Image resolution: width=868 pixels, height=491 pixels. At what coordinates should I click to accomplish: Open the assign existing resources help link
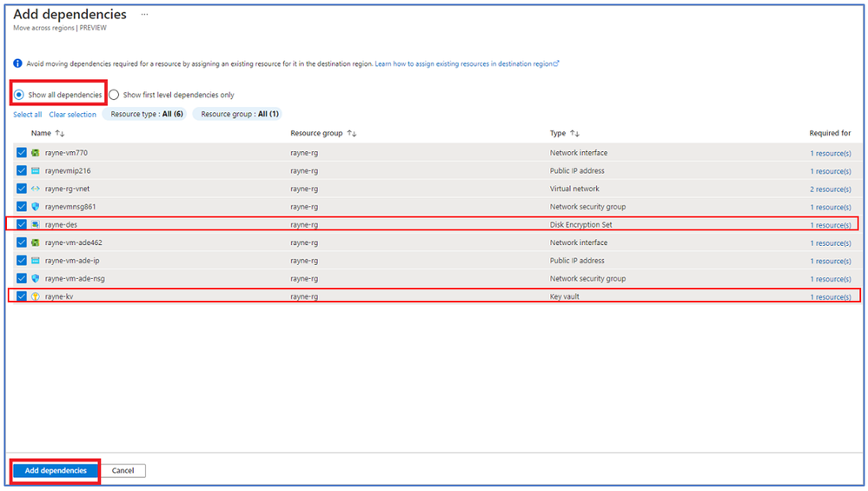tap(467, 64)
